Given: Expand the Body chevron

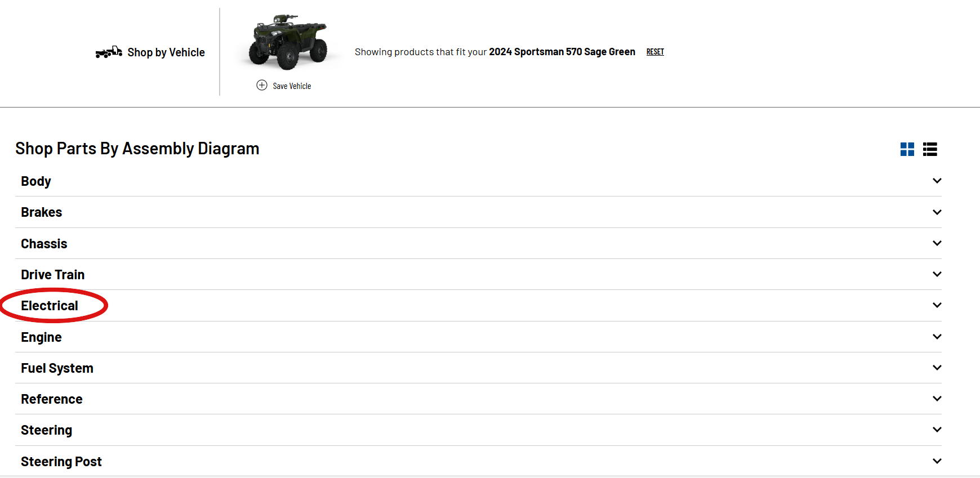Looking at the screenshot, I should [x=937, y=181].
